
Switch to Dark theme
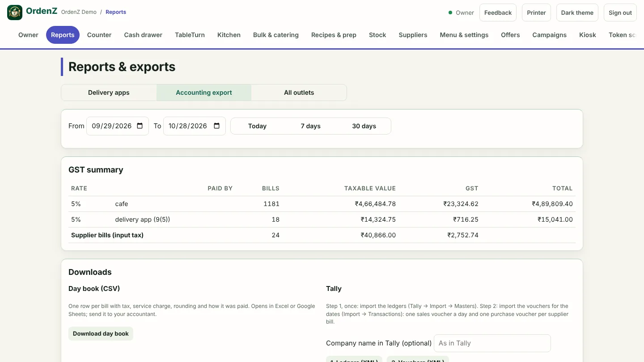[577, 13]
